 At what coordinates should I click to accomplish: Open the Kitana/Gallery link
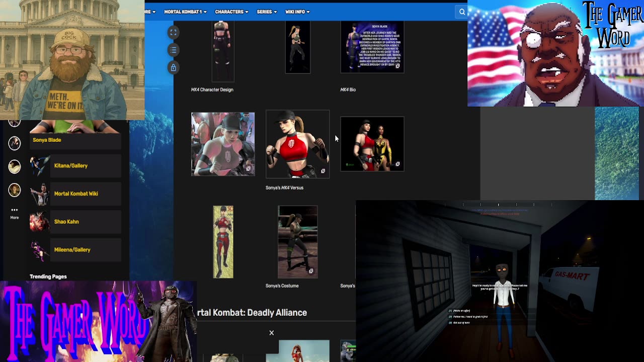(71, 165)
